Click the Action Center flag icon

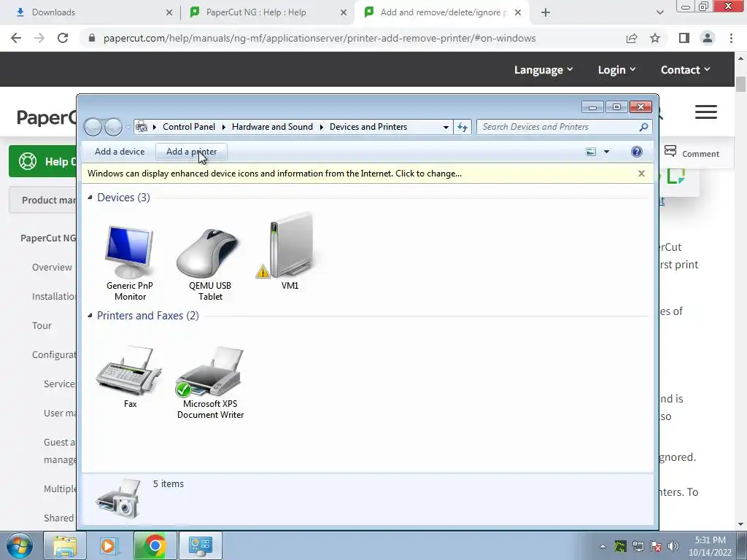(656, 546)
